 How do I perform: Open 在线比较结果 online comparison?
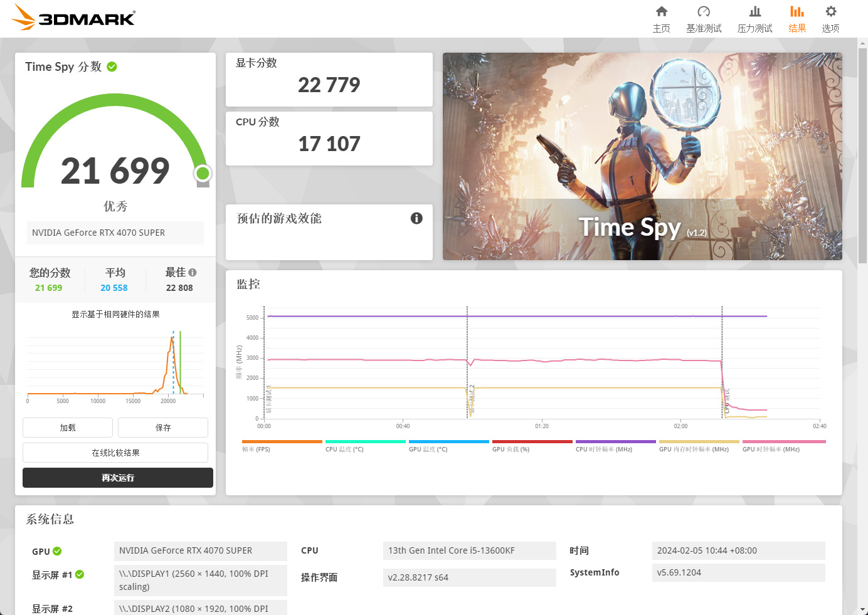[x=115, y=453]
